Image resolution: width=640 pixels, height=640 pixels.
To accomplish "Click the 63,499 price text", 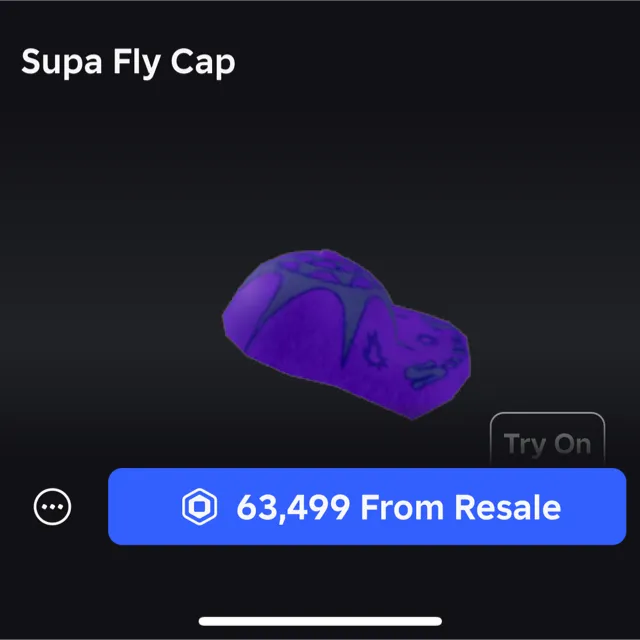I will tap(293, 507).
